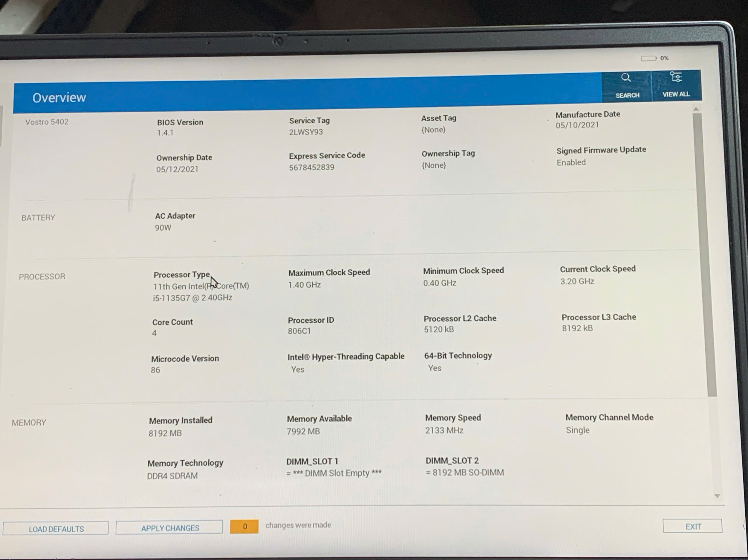Click the i5-1135G7 @ 2.40GHz text
The image size is (748, 560).
tap(192, 298)
